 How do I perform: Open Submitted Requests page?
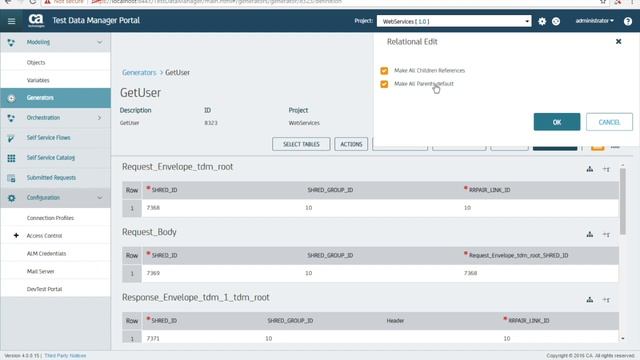tap(51, 178)
